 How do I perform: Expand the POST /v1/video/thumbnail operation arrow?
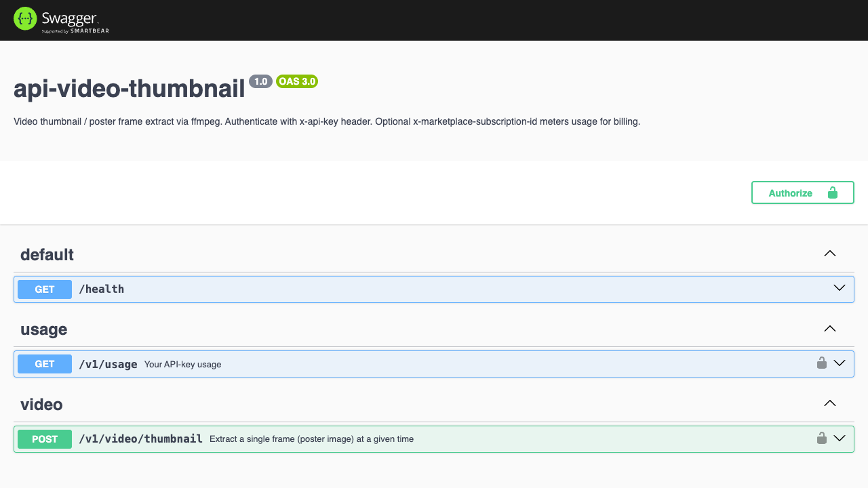pyautogui.click(x=840, y=438)
